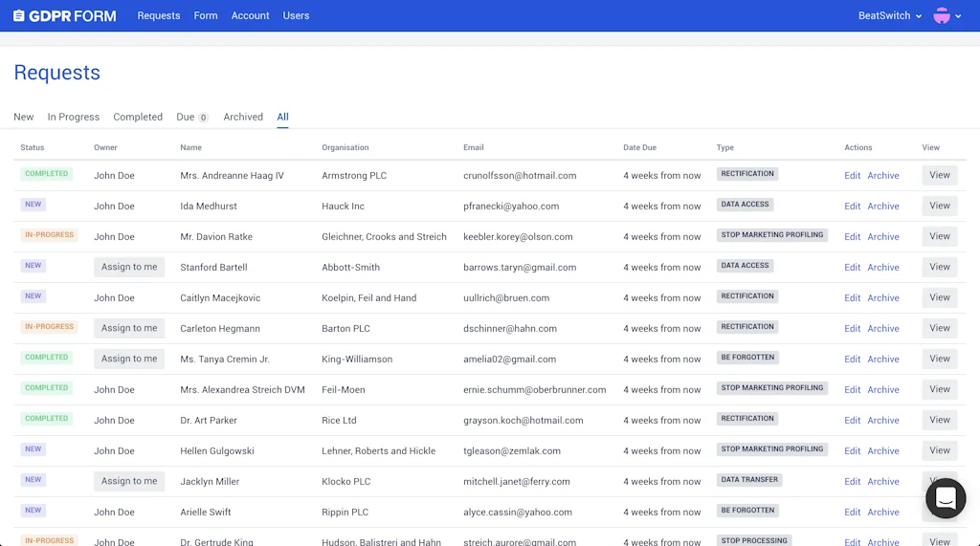980x546 pixels.
Task: Click organisation Gleichner, Crooks and Streich
Action: (x=384, y=237)
